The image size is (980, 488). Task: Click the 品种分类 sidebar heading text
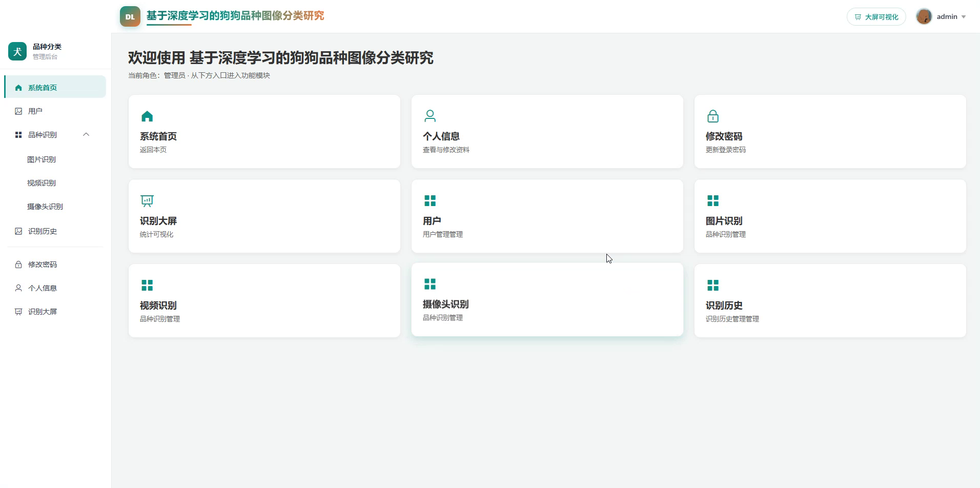click(47, 47)
